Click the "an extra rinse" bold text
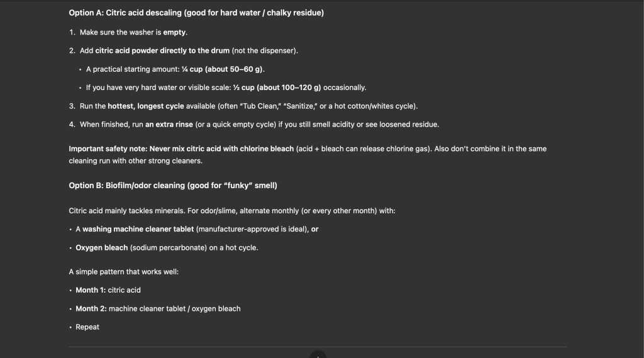The image size is (644, 358). click(169, 125)
